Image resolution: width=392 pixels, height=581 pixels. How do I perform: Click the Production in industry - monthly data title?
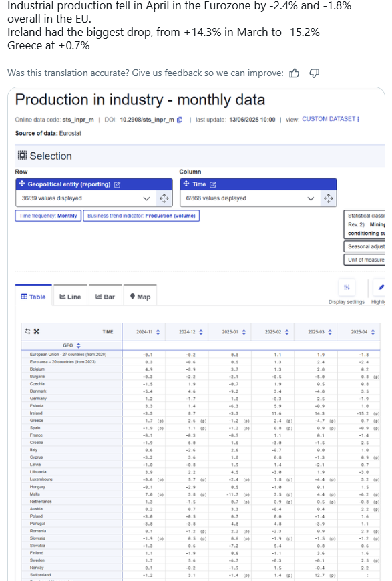coord(140,100)
